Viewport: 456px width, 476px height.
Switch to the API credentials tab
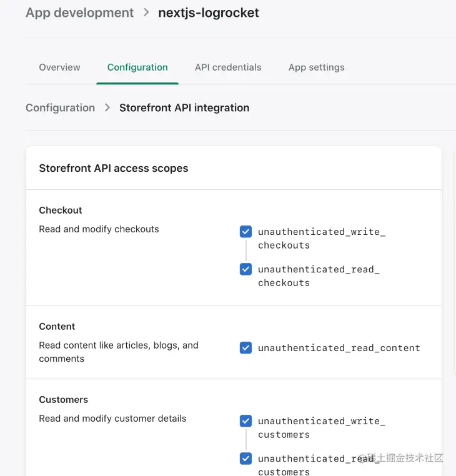[228, 67]
